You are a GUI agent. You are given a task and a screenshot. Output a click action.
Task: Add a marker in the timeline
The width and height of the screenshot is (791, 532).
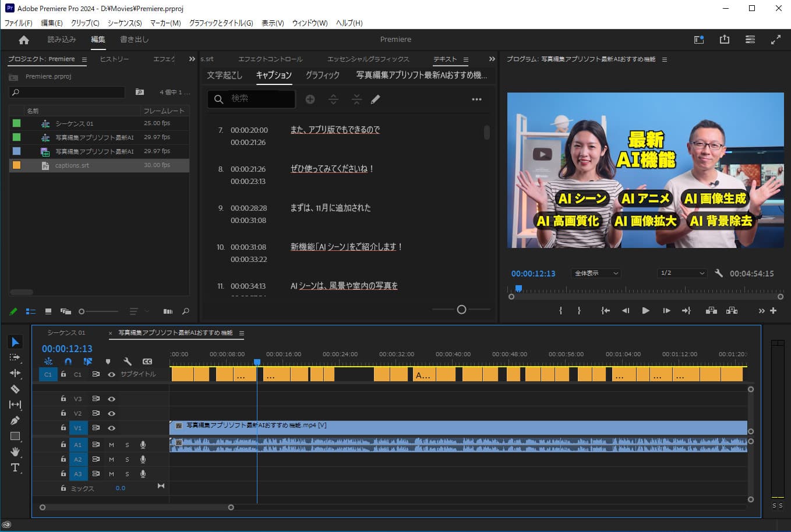coord(108,361)
